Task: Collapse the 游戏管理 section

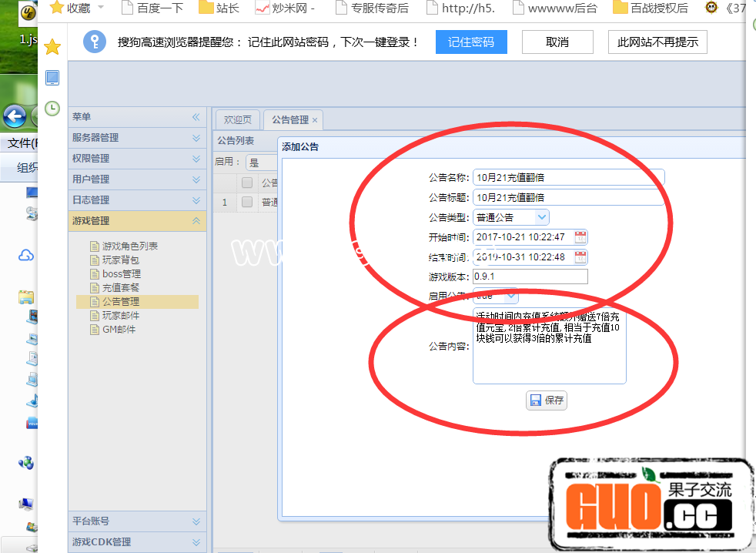Action: tap(196, 221)
